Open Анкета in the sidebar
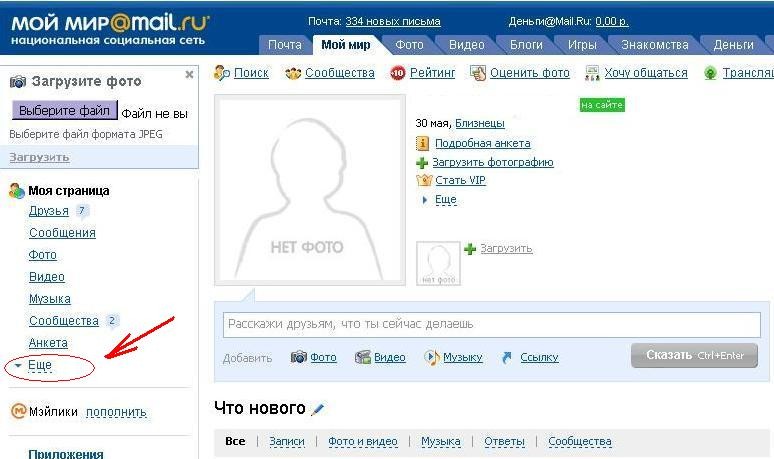The image size is (774, 459). 48,343
